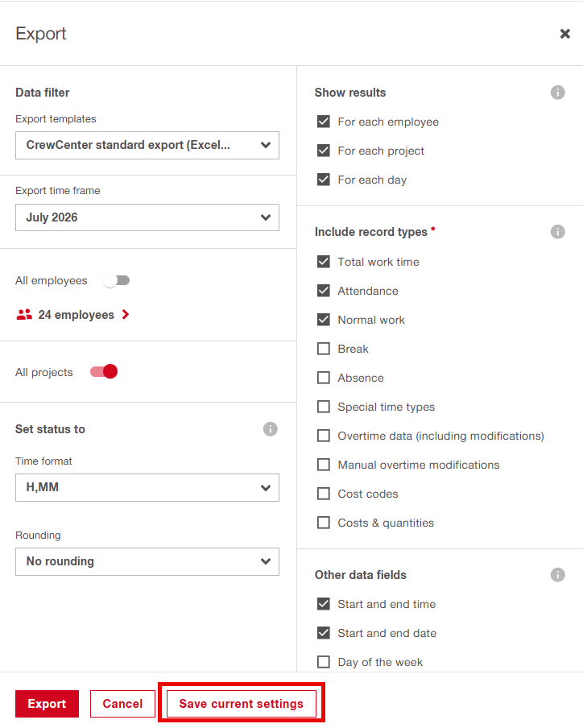
Task: Toggle the All employees switch on
Action: tap(117, 280)
